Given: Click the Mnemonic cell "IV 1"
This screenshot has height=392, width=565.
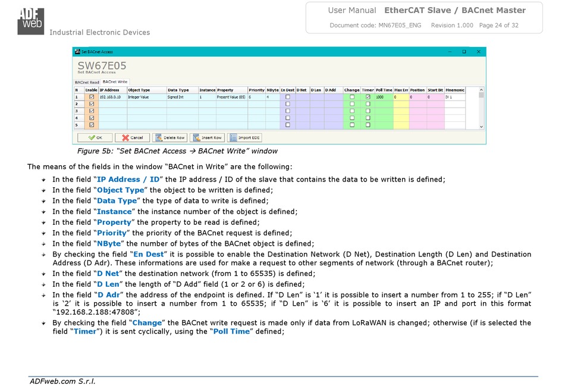Looking at the screenshot, I should tap(455, 97).
